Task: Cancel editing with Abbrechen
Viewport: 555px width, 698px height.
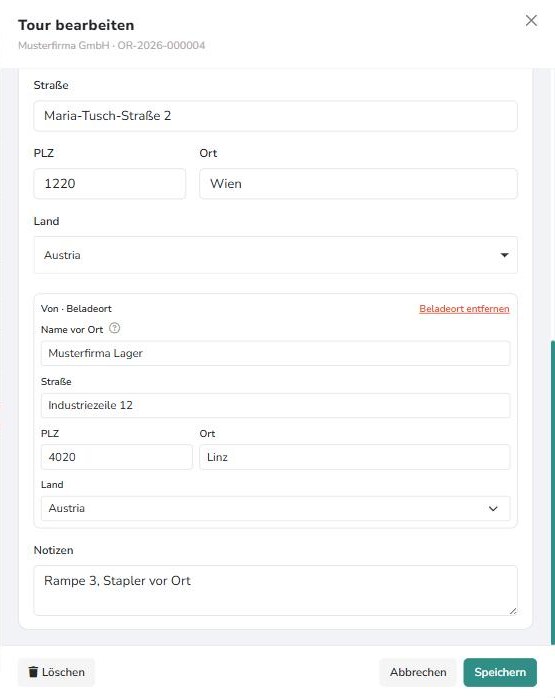Action: 418,672
